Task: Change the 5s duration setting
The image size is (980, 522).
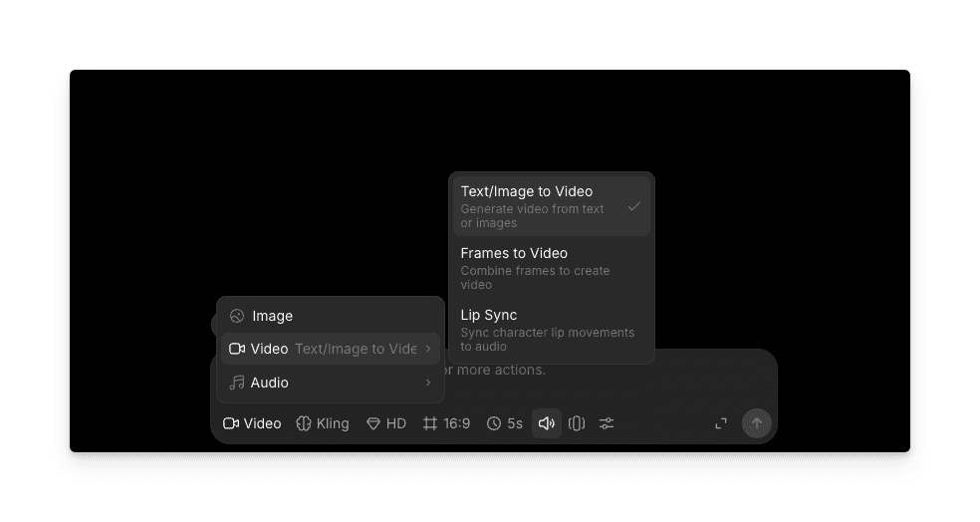Action: click(x=505, y=423)
